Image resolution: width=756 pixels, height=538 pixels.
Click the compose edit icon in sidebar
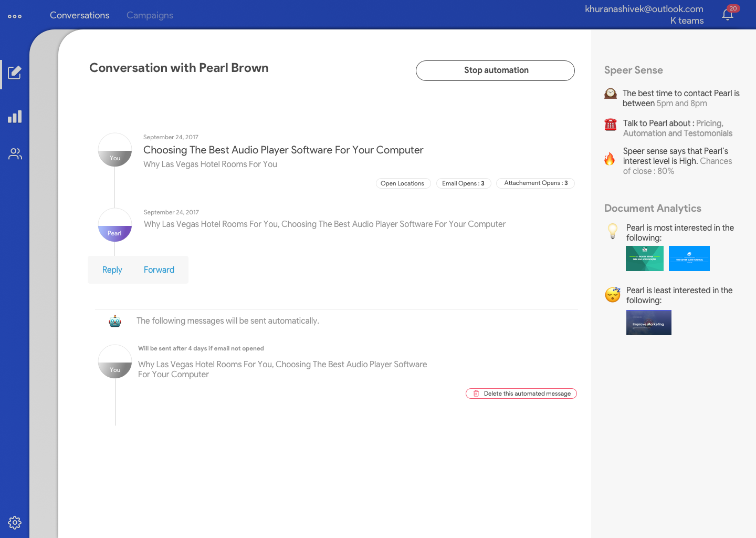(x=15, y=73)
